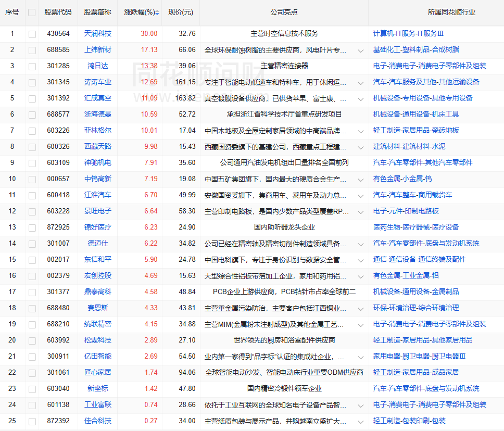Expand 宏创控股 company highlight chevron
Image resolution: width=504 pixels, height=431 pixels.
(361, 276)
